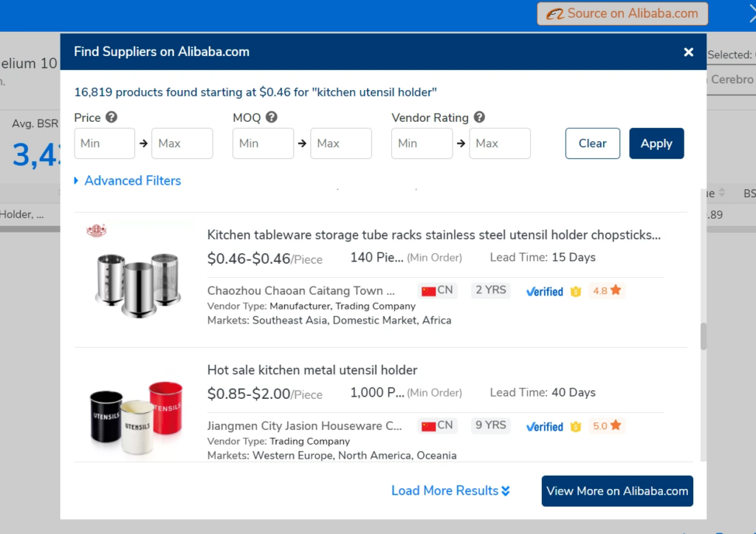Click the Verified badge for Jiangmen supplier
The height and width of the screenshot is (534, 756).
click(x=544, y=426)
